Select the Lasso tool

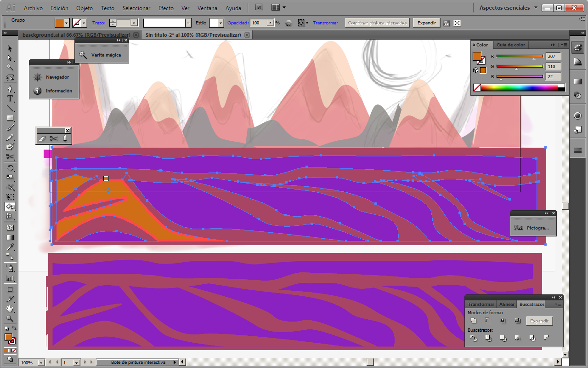[x=10, y=77]
